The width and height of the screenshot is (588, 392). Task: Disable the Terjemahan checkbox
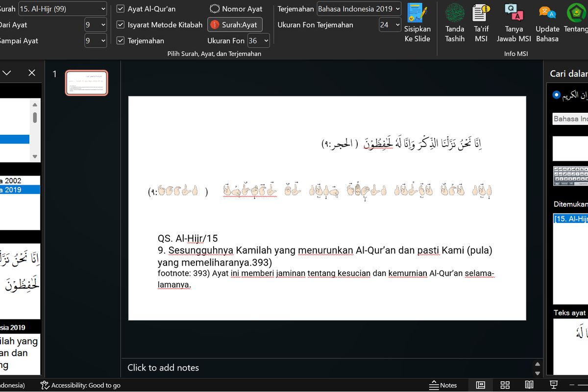click(121, 41)
